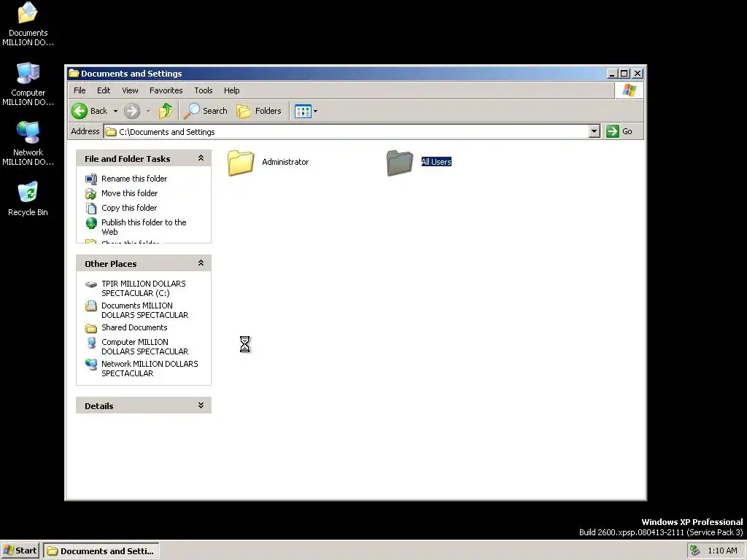This screenshot has height=560, width=747.
Task: Expand the Details panel
Action: click(201, 405)
